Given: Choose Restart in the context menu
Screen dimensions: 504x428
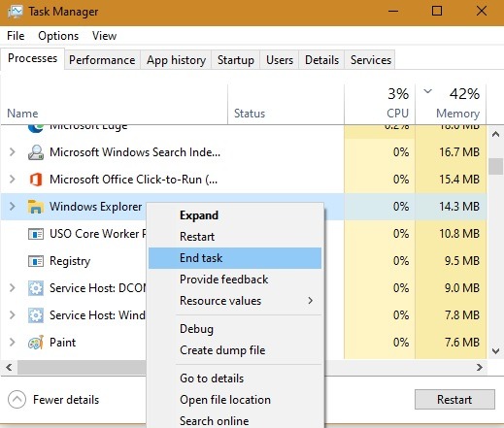Looking at the screenshot, I should coord(235,237).
